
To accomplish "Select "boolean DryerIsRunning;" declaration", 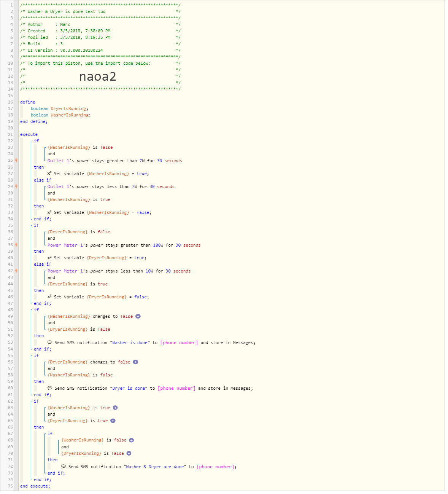I will click(60, 108).
